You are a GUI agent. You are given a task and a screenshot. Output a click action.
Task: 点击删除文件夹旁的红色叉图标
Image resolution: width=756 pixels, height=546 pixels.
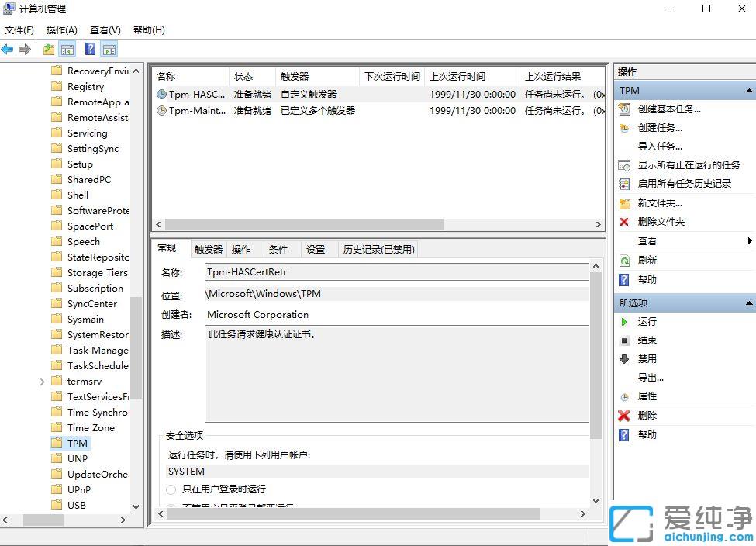click(x=625, y=222)
